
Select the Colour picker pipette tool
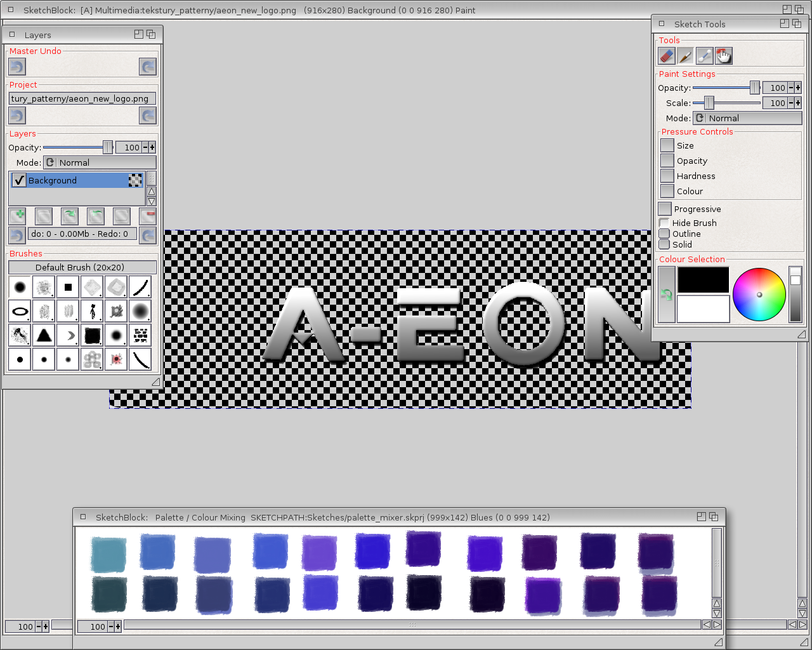pos(704,56)
